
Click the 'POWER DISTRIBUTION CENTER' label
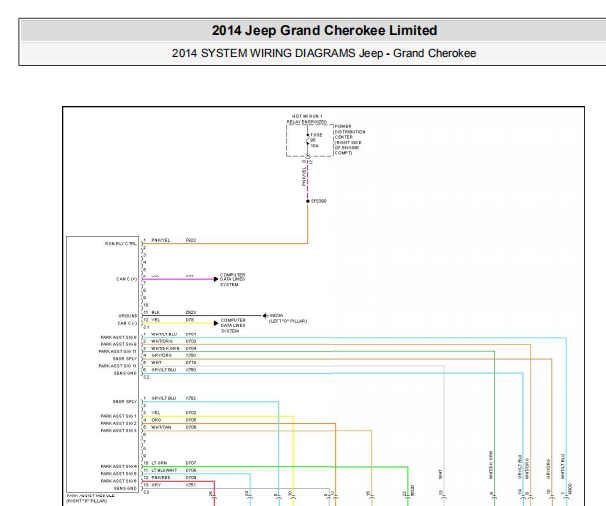coord(350,132)
